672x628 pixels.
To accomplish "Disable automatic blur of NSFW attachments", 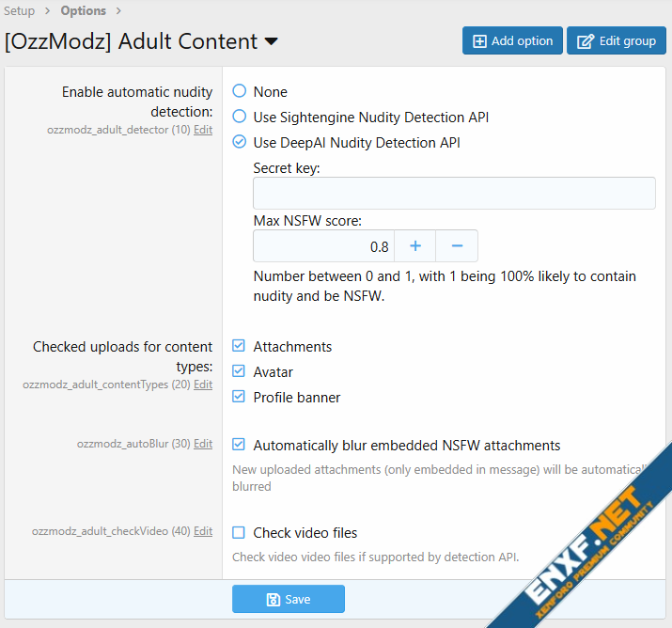I will (x=240, y=445).
